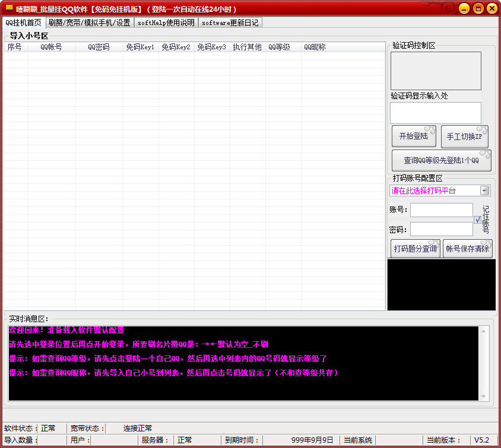Close the application with red button
Screen dimensions: 501x448
[x=492, y=8]
